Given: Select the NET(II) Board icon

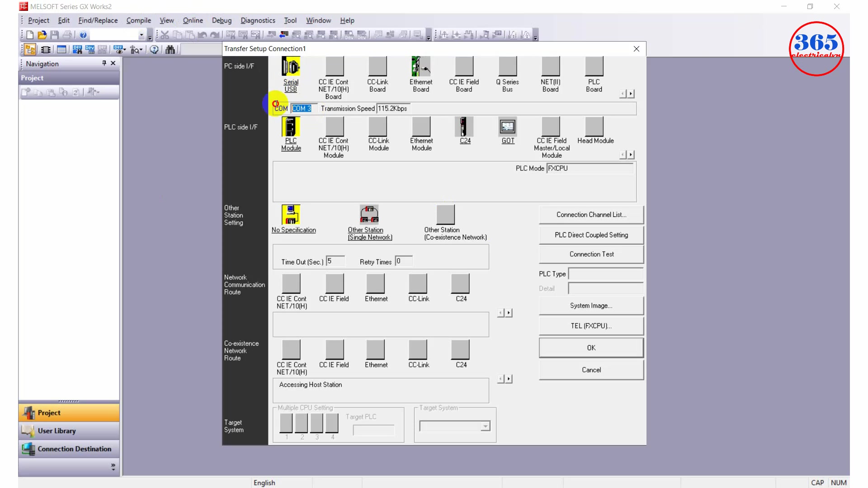Looking at the screenshot, I should click(551, 66).
